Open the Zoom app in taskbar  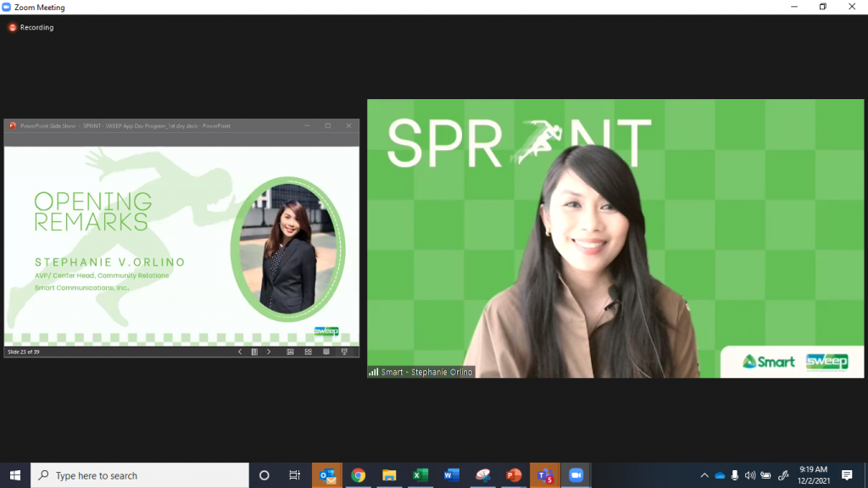[x=576, y=475]
